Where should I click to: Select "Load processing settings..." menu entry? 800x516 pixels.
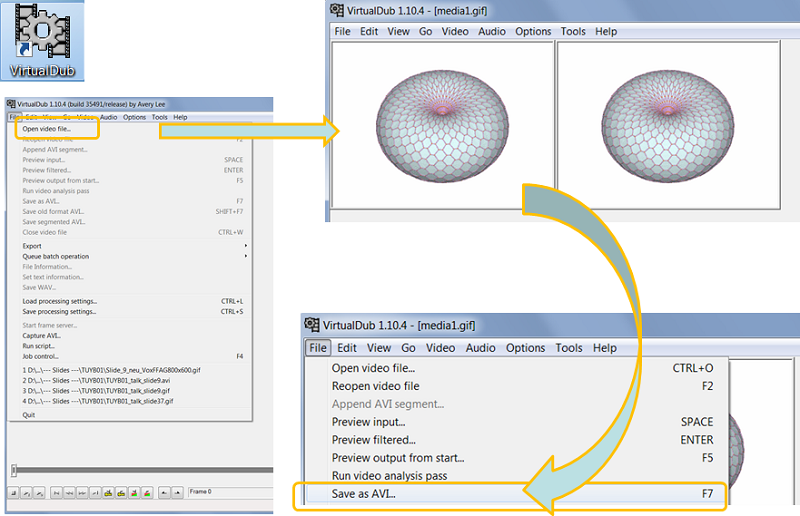click(59, 300)
